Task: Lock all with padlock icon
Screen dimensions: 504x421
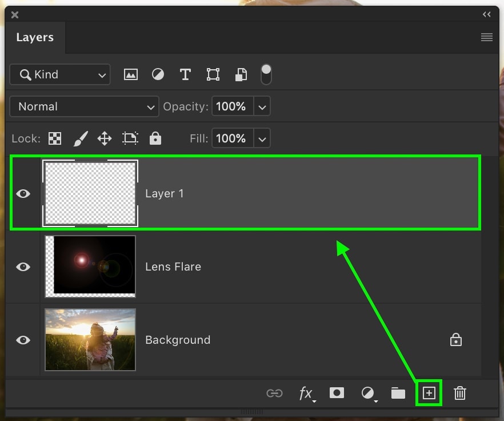Action: coord(155,138)
